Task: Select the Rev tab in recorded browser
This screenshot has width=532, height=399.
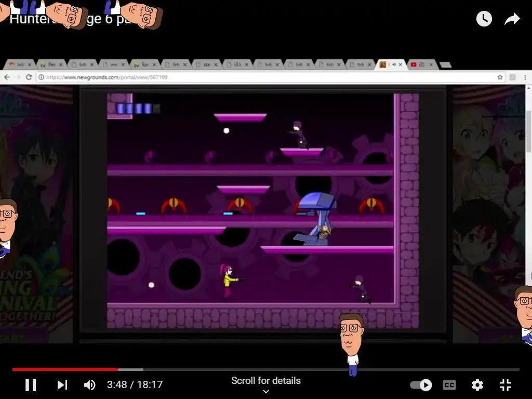Action: [51, 64]
